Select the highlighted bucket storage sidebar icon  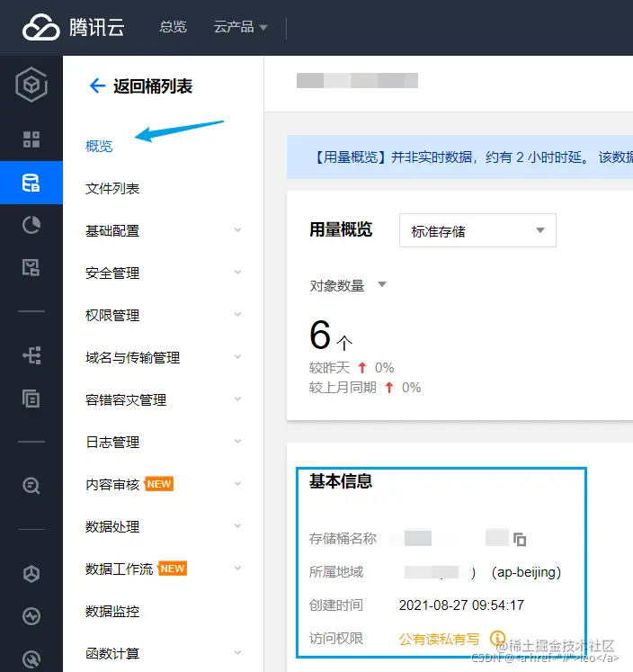31,183
